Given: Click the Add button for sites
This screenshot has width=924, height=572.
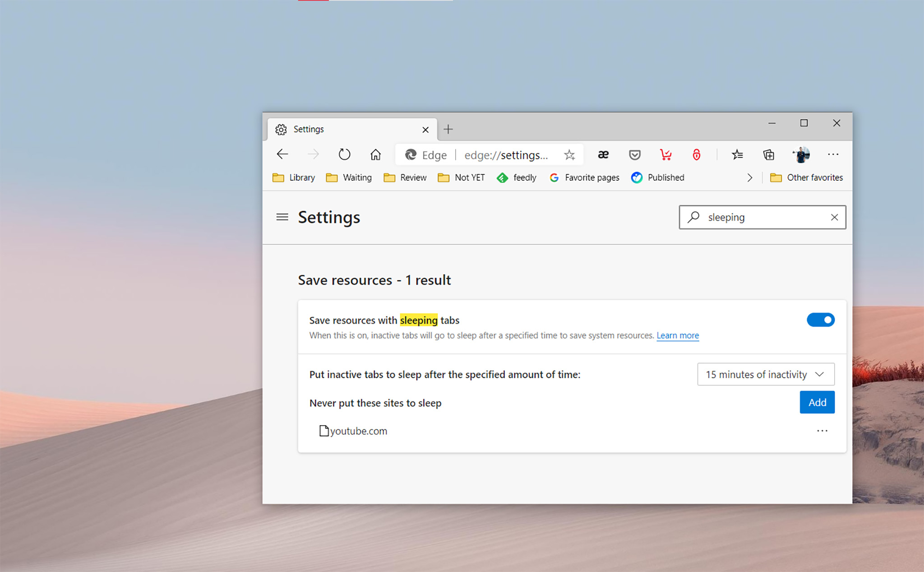Looking at the screenshot, I should [x=817, y=402].
